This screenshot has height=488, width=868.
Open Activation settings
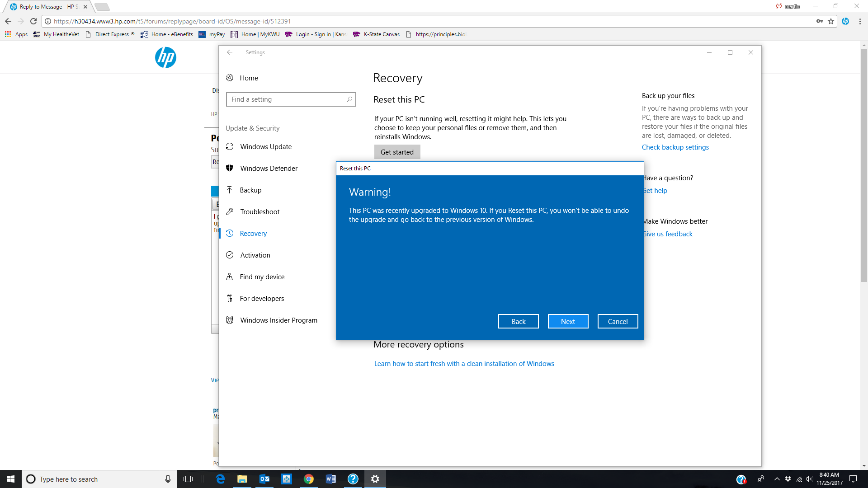tap(255, 255)
